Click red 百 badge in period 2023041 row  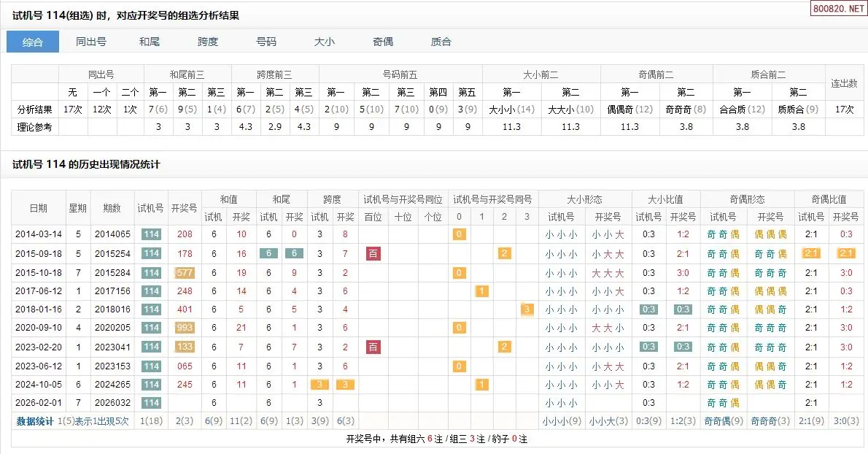373,347
